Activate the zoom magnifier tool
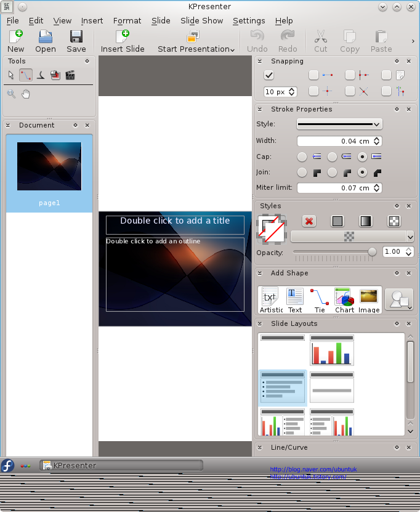Image resolution: width=420 pixels, height=512 pixels. (x=11, y=94)
